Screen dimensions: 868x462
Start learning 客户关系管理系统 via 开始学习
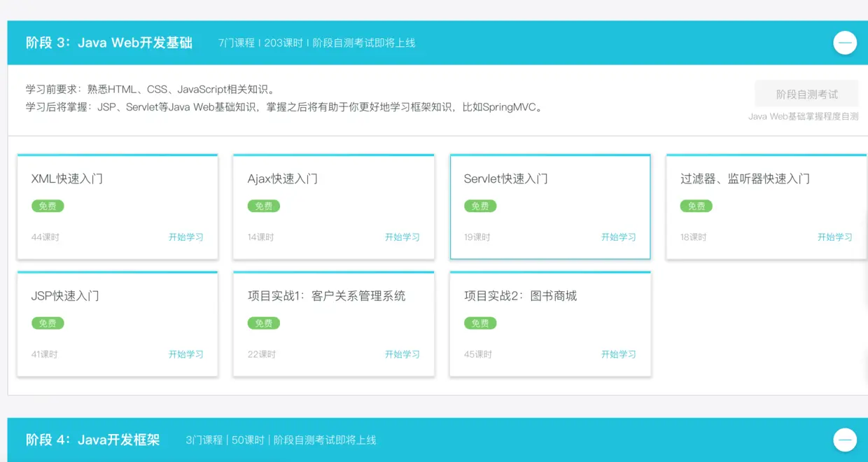pyautogui.click(x=402, y=354)
